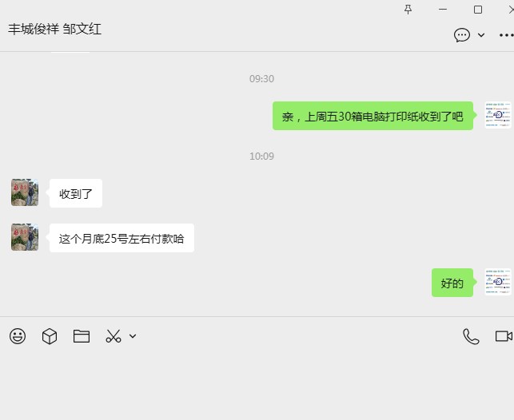Screen dimensions: 514x420
Task: Minimize the chat window
Action: coord(443,10)
